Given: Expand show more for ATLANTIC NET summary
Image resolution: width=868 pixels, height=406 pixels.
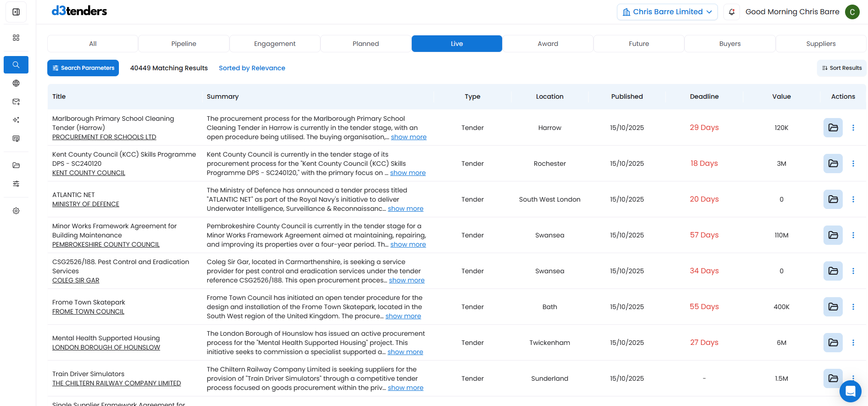Looking at the screenshot, I should click(x=405, y=209).
